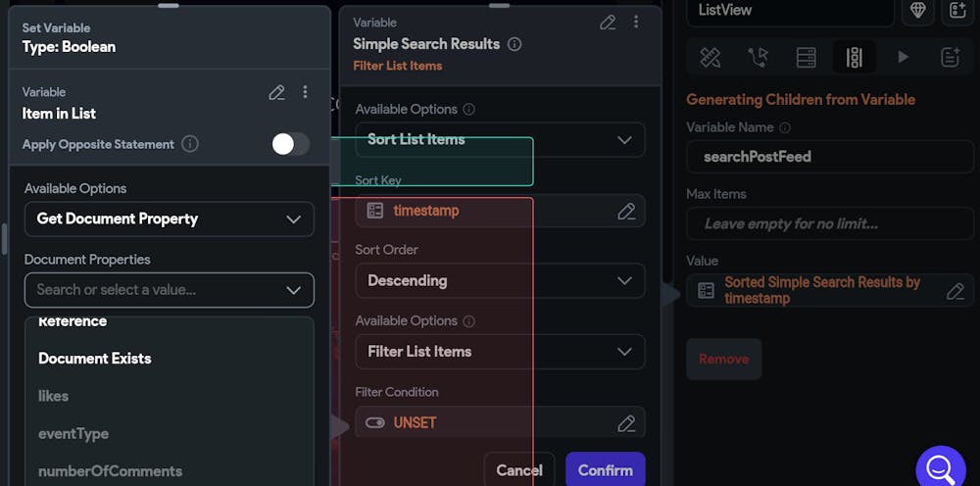Edit the timestamp sort key

coord(626,211)
